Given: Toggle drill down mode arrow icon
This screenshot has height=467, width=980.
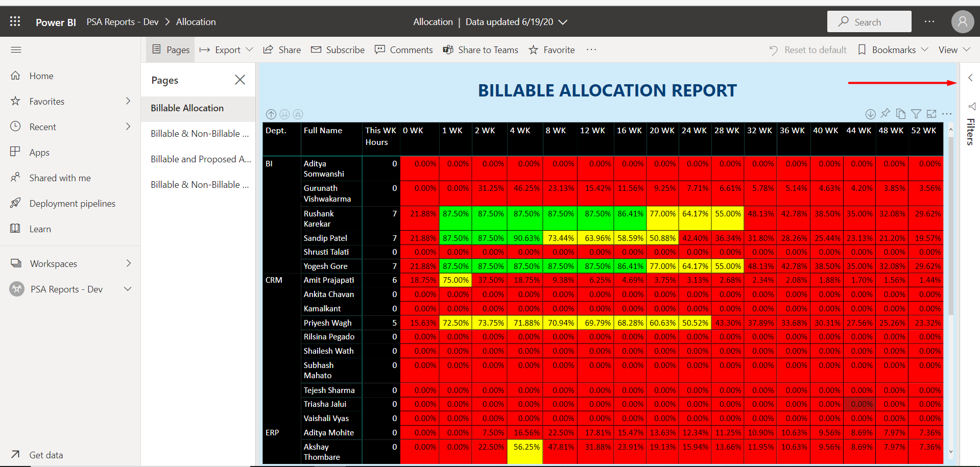Looking at the screenshot, I should (870, 114).
